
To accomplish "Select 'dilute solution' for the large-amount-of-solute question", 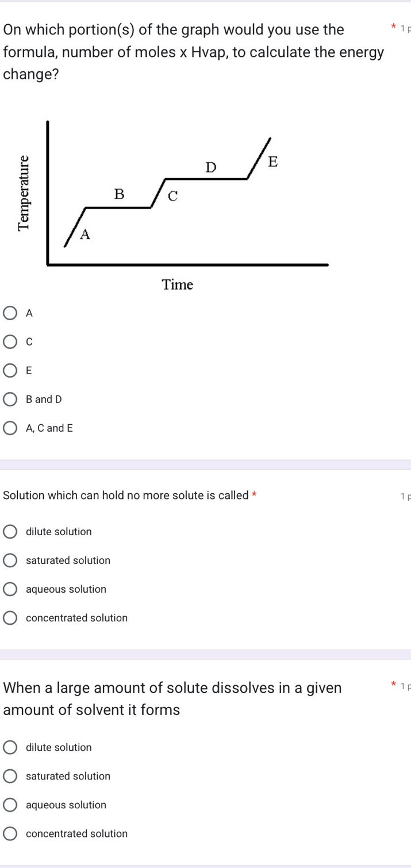I will pos(10,747).
